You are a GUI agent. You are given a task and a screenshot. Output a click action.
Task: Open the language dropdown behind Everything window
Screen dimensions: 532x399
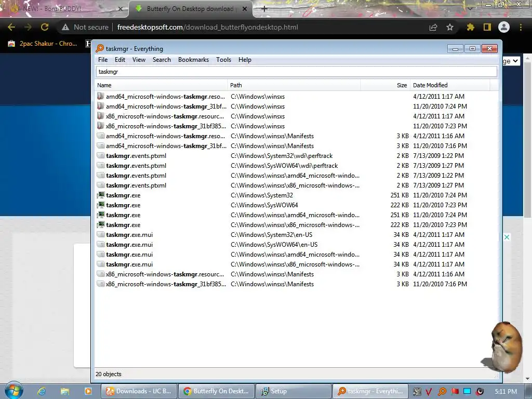(x=511, y=61)
